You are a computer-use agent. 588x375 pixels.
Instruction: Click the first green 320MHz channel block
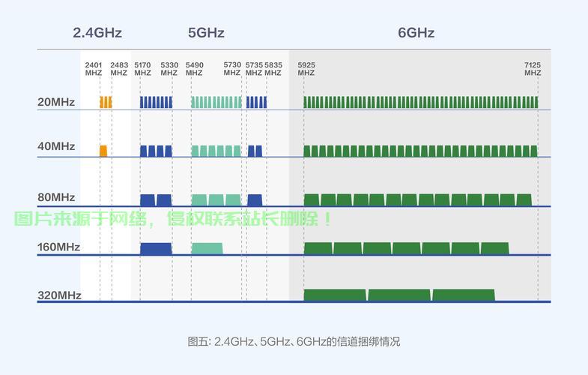pos(334,295)
